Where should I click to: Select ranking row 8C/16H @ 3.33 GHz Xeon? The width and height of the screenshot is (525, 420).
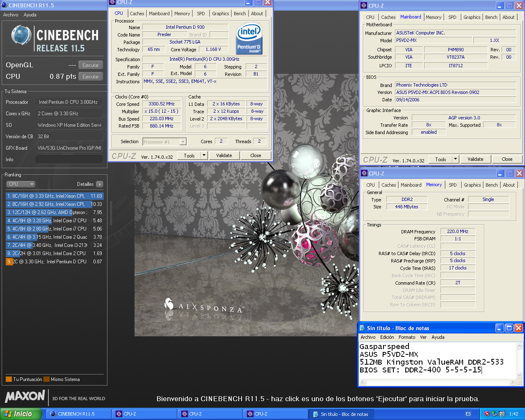pos(55,196)
